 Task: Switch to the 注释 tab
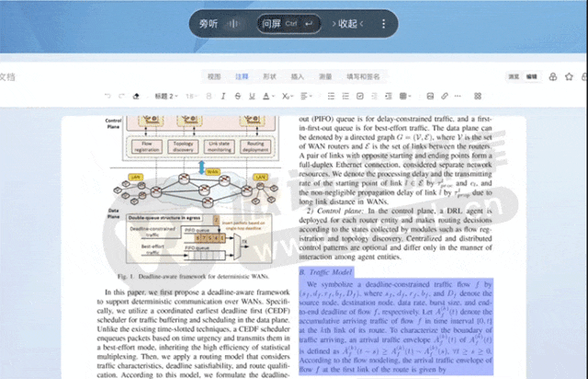[x=242, y=76]
